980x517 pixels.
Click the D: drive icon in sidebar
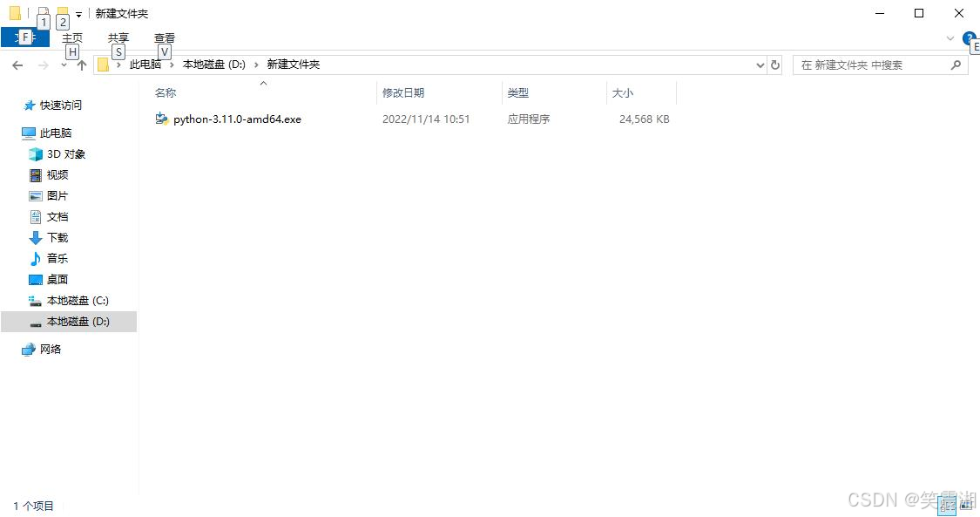point(36,323)
